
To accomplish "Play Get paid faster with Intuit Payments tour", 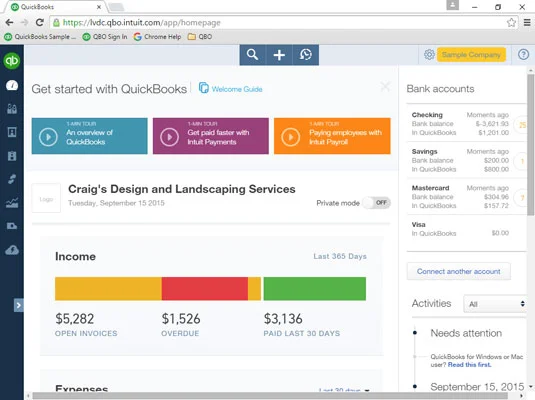I will pos(211,136).
